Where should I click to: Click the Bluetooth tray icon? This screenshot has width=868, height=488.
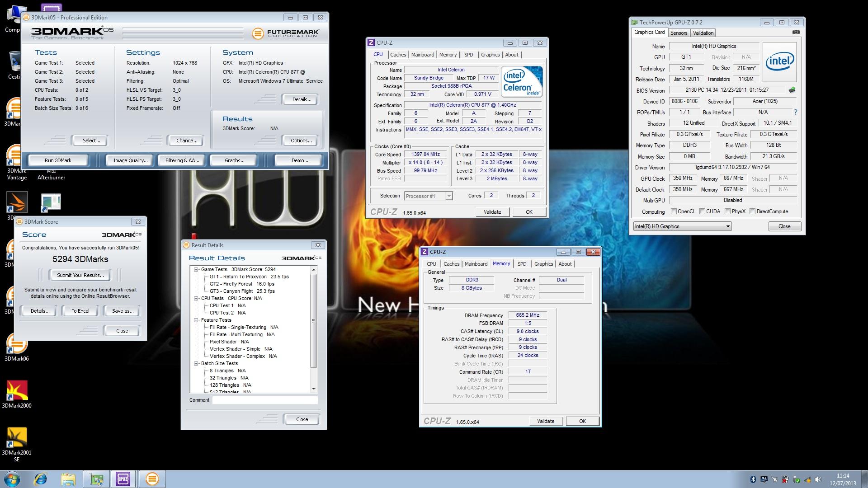[753, 479]
